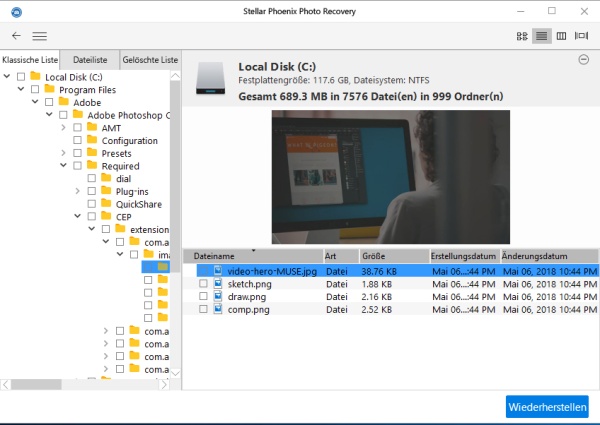
Task: Sort by Erstellungsdatum column header
Action: pyautogui.click(x=465, y=256)
